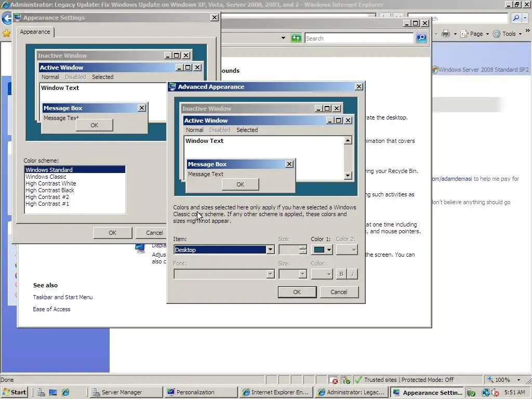Switch to Personalization taskbar button
Image resolution: width=532 pixels, height=399 pixels.
click(x=201, y=392)
